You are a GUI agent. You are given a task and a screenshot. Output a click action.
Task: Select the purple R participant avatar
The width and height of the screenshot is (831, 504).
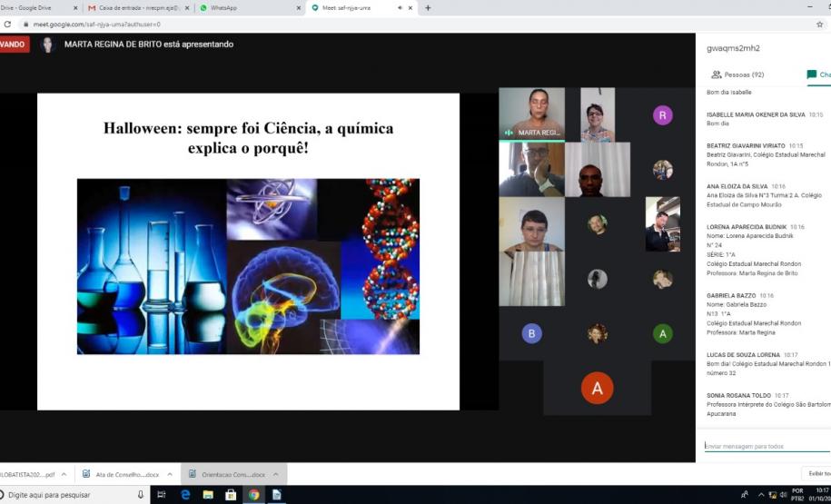click(662, 115)
